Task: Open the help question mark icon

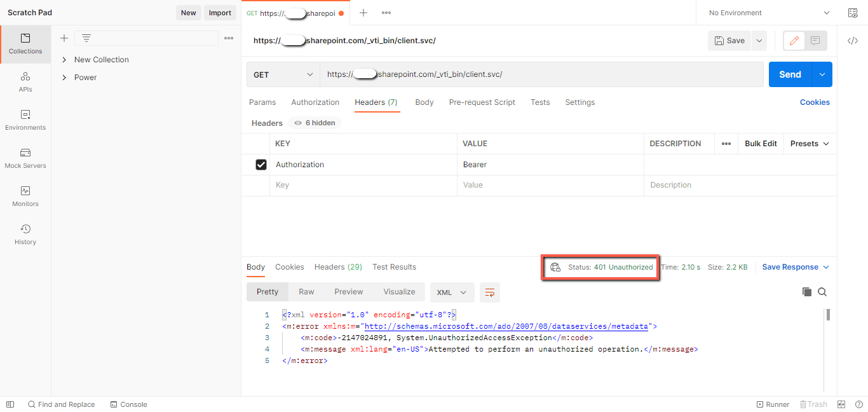Action: click(858, 404)
